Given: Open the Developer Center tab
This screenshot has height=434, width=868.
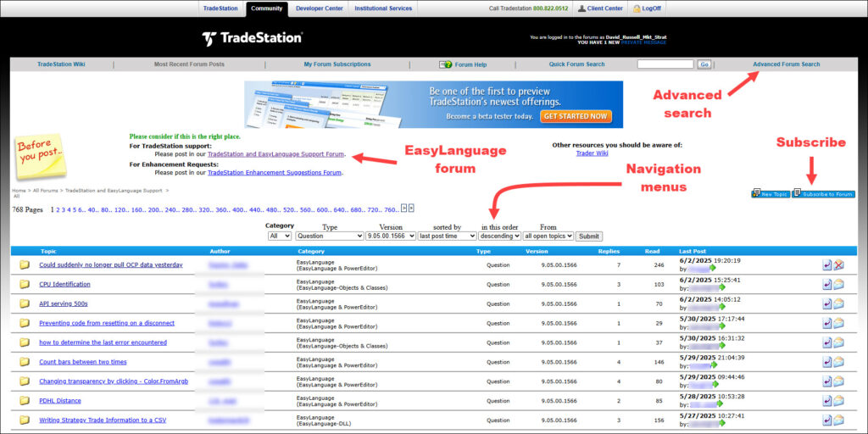Looking at the screenshot, I should point(320,8).
